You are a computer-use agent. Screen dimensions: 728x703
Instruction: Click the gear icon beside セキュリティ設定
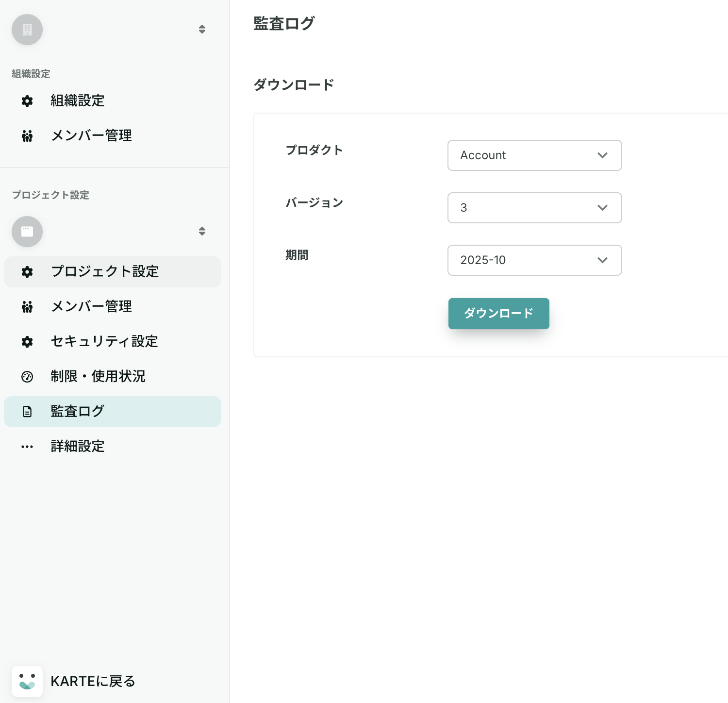(x=27, y=342)
